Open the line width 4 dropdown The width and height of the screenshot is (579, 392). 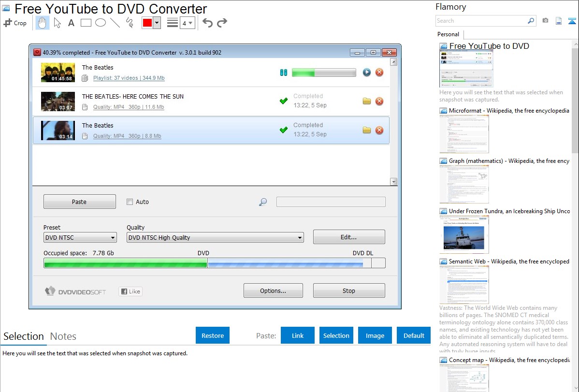pos(188,23)
